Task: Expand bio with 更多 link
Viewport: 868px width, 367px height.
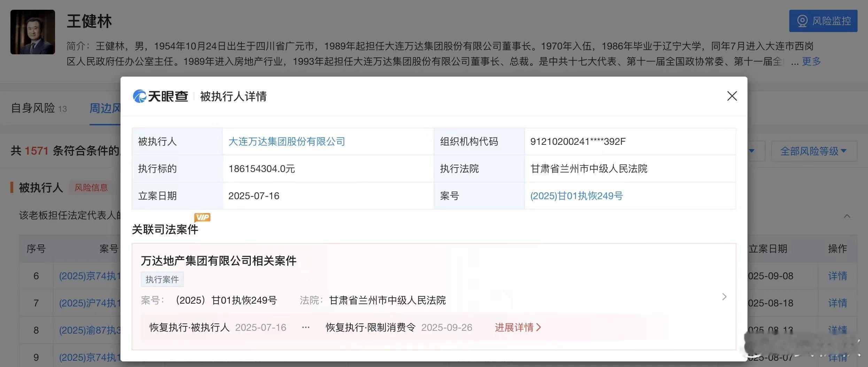Action: tap(811, 62)
